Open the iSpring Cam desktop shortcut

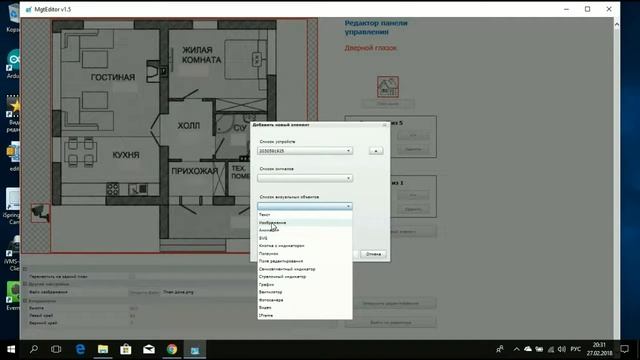coord(12,206)
